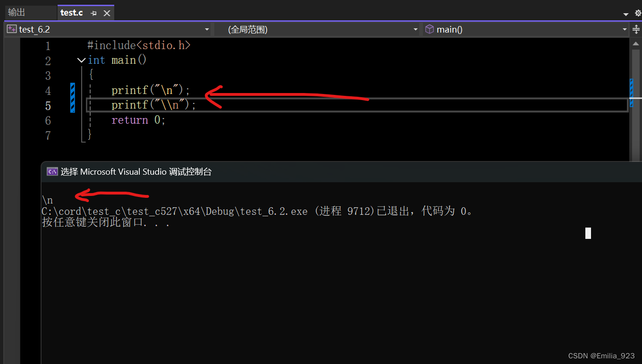Click line number 5 in gutter
Image resolution: width=642 pixels, height=364 pixels.
48,105
